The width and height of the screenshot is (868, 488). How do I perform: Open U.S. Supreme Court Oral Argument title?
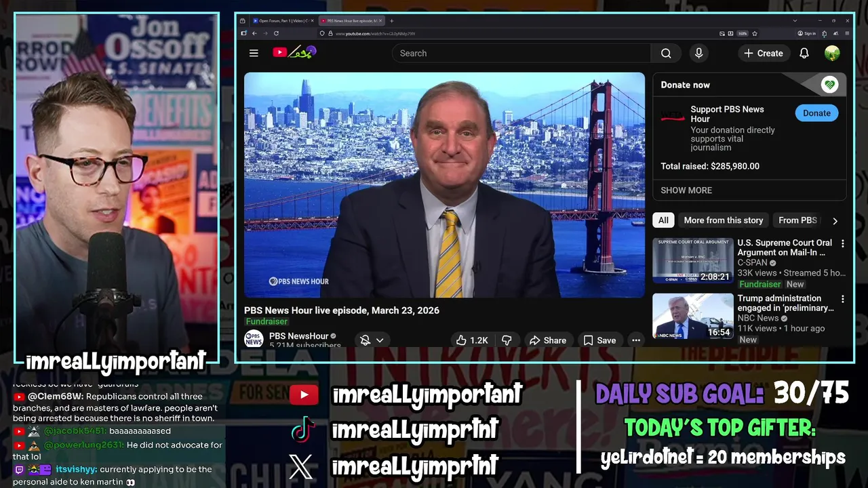click(785, 247)
